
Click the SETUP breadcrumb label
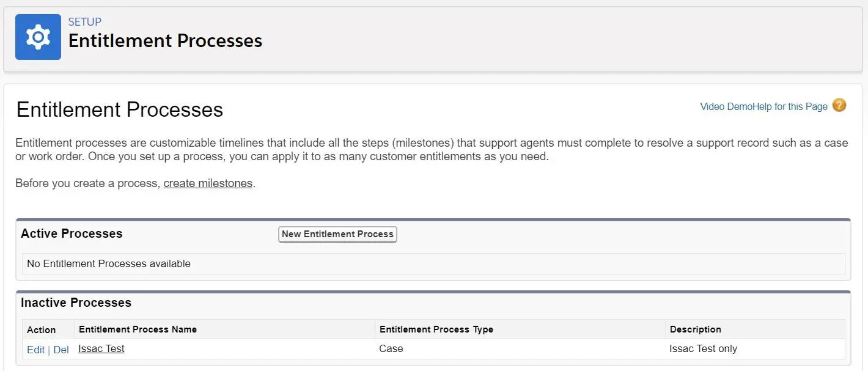[x=85, y=21]
